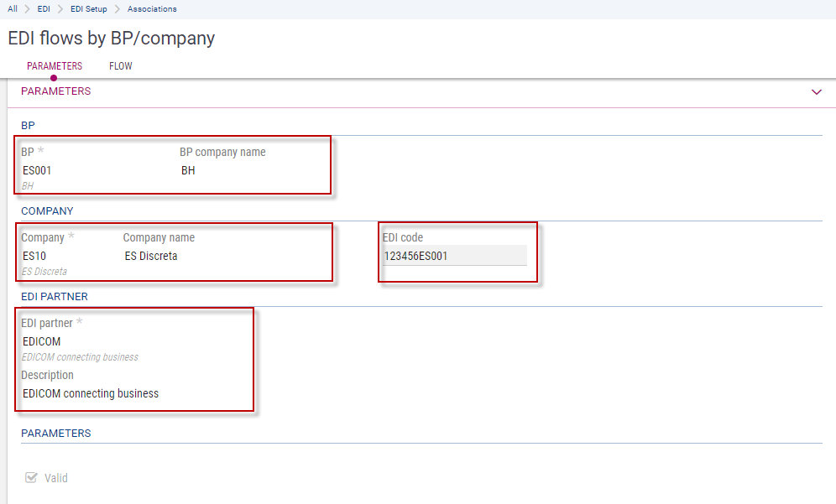Click the breadcrumb arrow after All
Screen dimensions: 836x504
[x=28, y=9]
